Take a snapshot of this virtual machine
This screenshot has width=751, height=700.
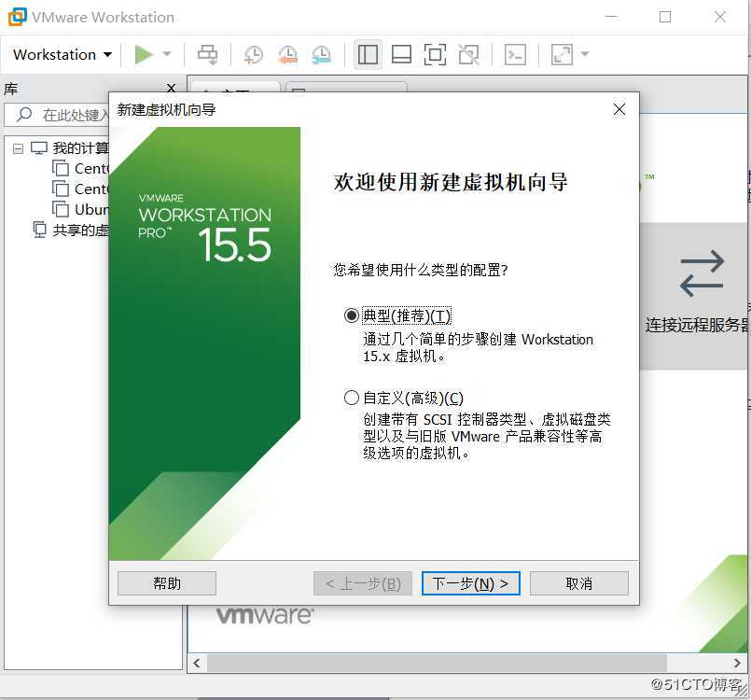click(x=253, y=55)
